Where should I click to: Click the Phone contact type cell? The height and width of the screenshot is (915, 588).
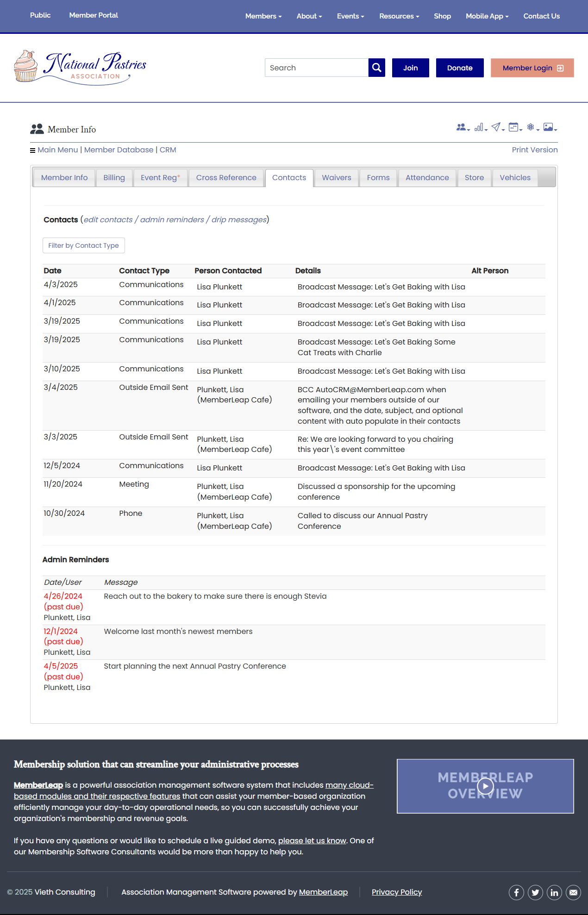131,514
